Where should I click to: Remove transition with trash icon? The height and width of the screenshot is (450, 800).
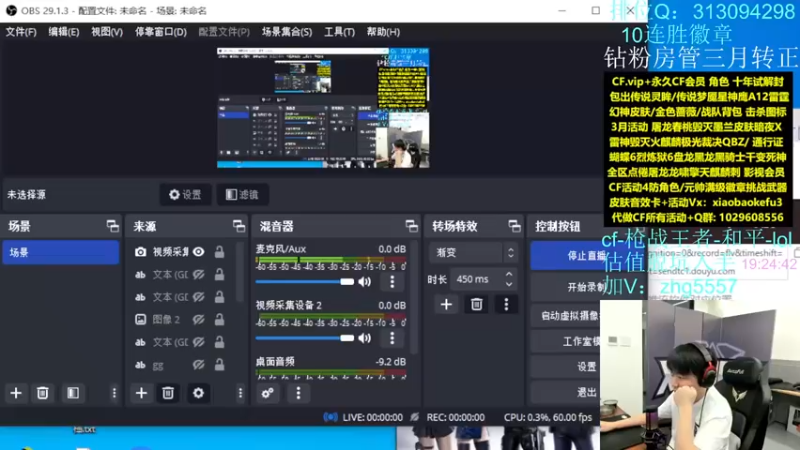[x=477, y=305]
